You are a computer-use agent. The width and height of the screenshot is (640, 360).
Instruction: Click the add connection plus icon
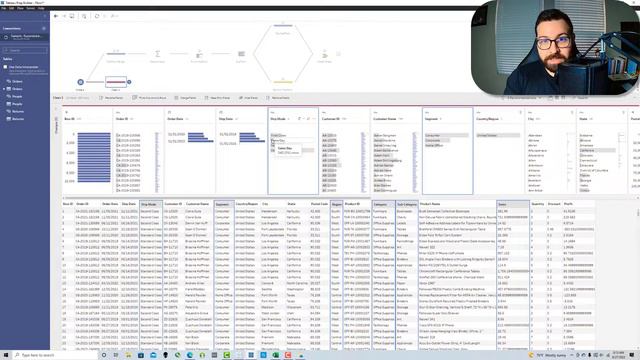[x=44, y=28]
